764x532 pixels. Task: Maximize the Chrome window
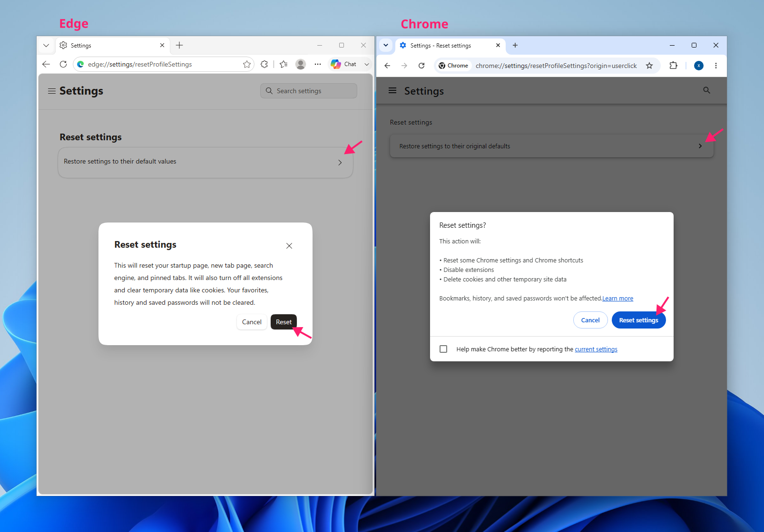pyautogui.click(x=694, y=46)
